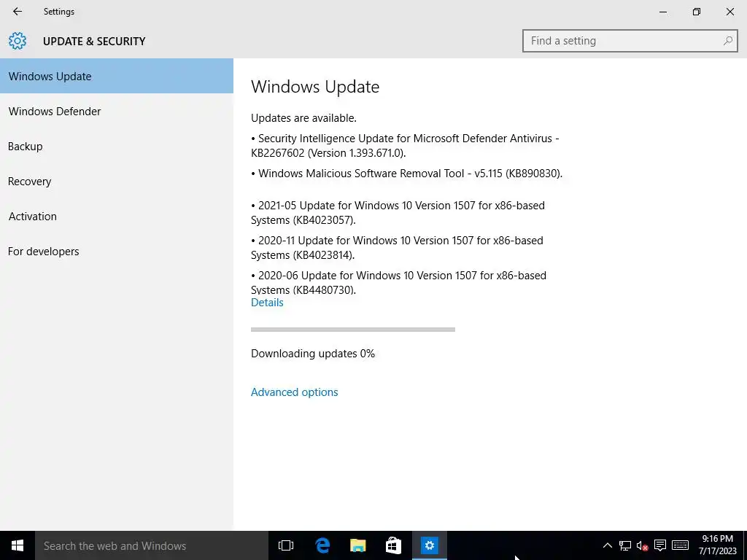Select the 2020-06 Update KB4480730 entry
The width and height of the screenshot is (747, 560).
point(398,282)
